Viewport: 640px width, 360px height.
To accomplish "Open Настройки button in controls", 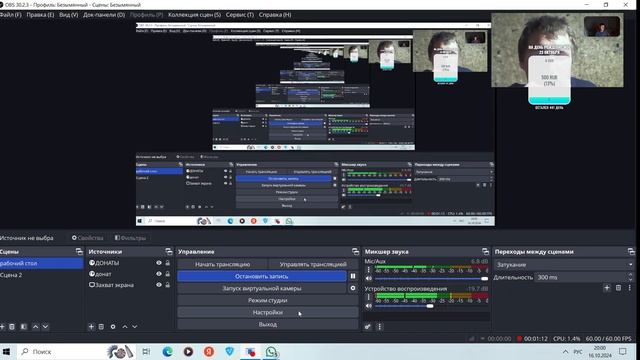I will (268, 312).
